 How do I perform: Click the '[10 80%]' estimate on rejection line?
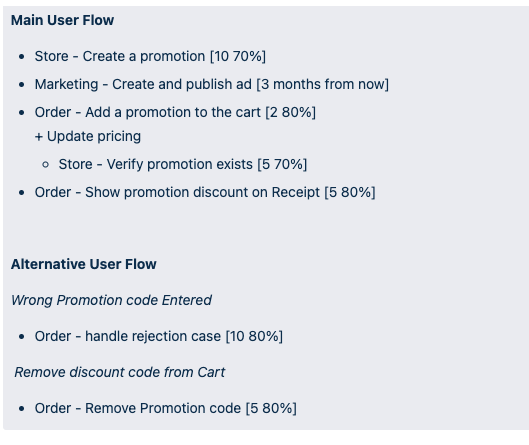(x=254, y=336)
